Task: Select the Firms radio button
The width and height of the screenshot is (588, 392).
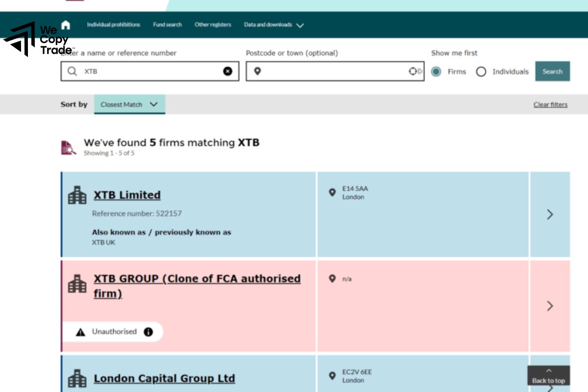Action: coord(436,72)
